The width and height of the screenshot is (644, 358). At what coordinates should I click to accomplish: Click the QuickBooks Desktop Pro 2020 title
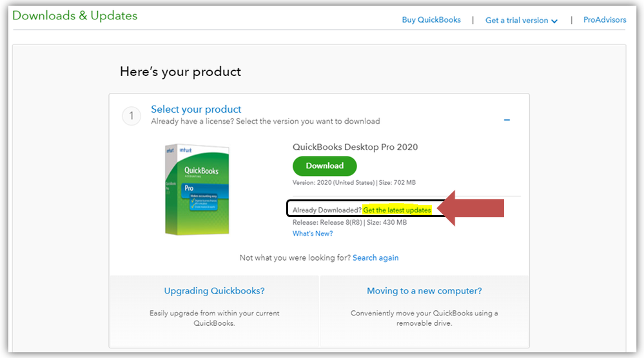pos(355,147)
